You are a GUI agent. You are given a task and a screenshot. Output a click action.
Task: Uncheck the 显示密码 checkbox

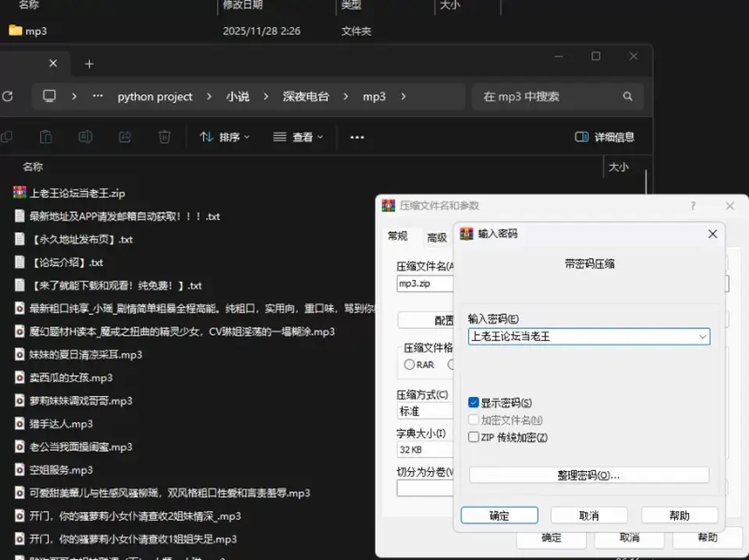tap(474, 402)
